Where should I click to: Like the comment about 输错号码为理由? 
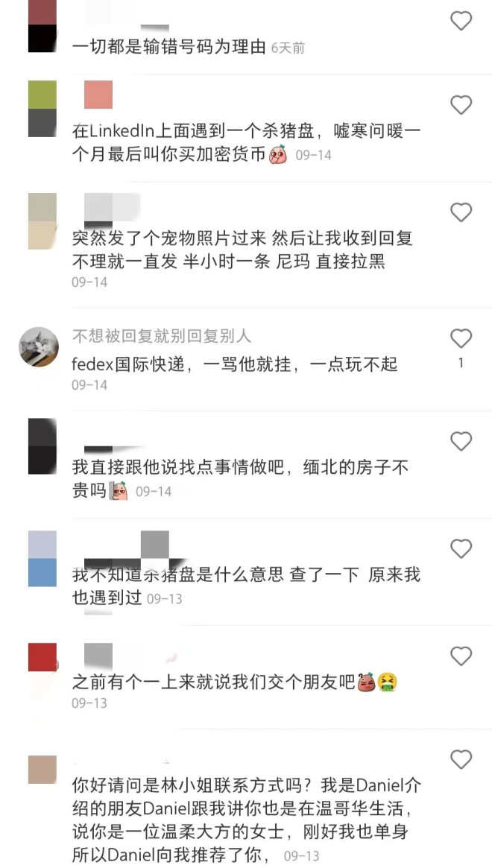(x=461, y=21)
